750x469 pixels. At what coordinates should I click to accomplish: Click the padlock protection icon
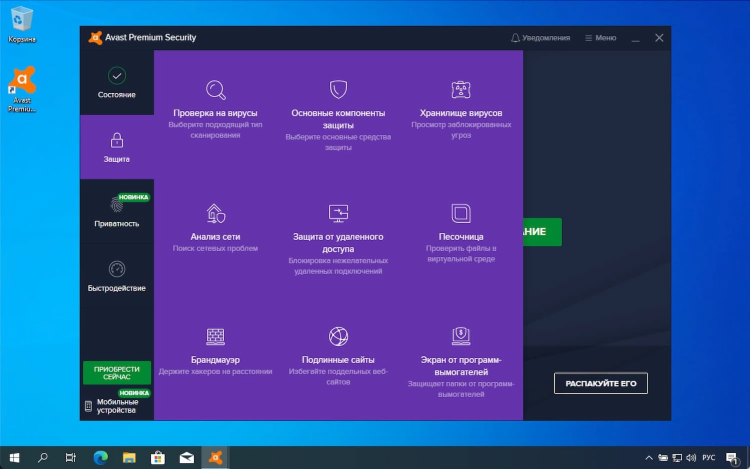click(x=117, y=140)
